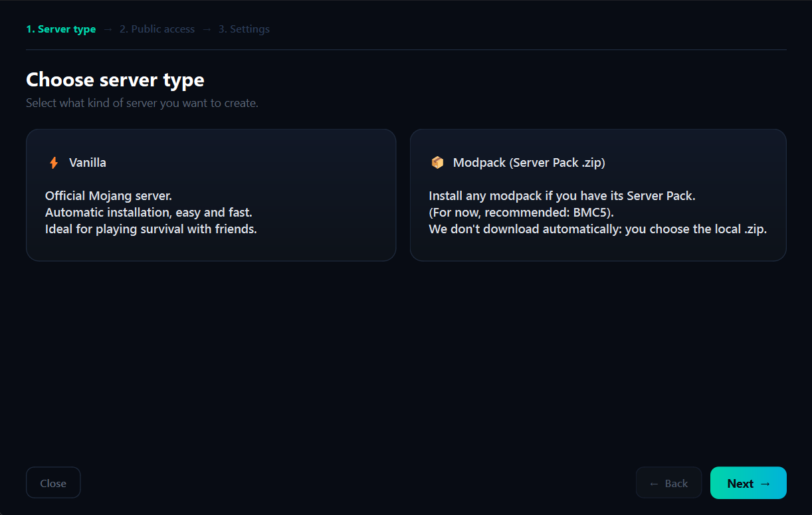Go to the Settings step

pyautogui.click(x=244, y=29)
